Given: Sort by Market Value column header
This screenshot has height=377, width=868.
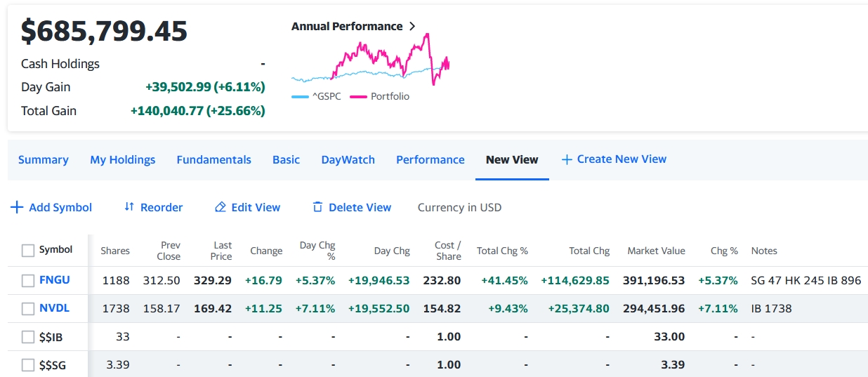Looking at the screenshot, I should click(x=656, y=251).
